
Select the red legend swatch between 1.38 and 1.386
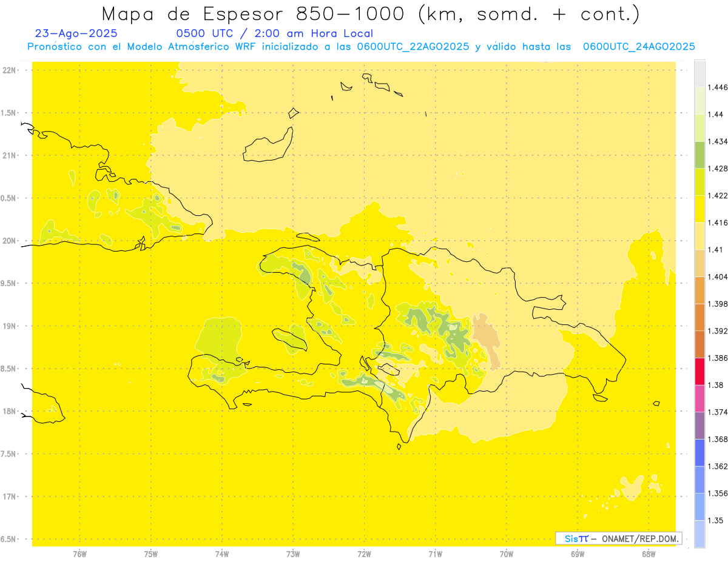tap(699, 372)
